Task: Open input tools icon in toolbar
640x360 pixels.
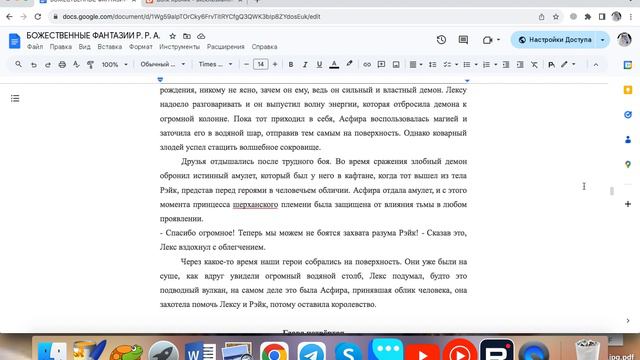Action: 551,64
